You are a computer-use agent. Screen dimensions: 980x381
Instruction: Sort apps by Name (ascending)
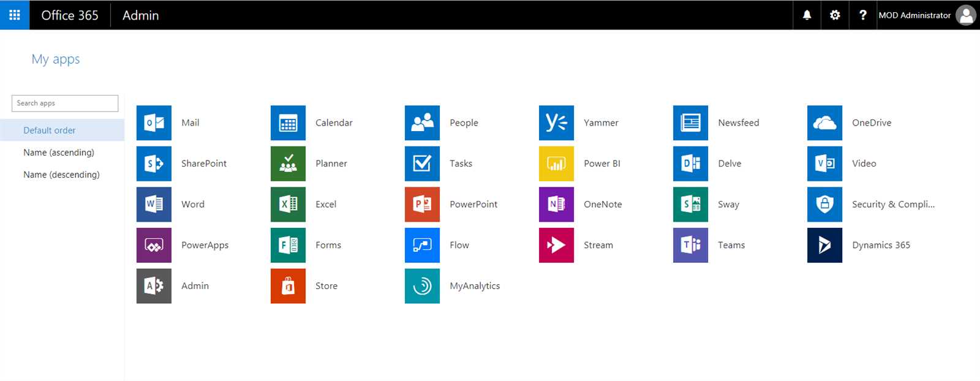[59, 153]
